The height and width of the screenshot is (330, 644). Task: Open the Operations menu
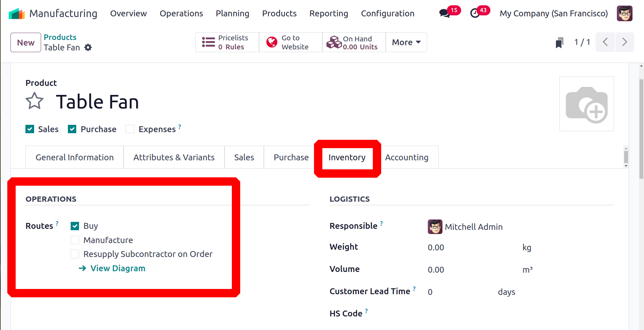(181, 14)
